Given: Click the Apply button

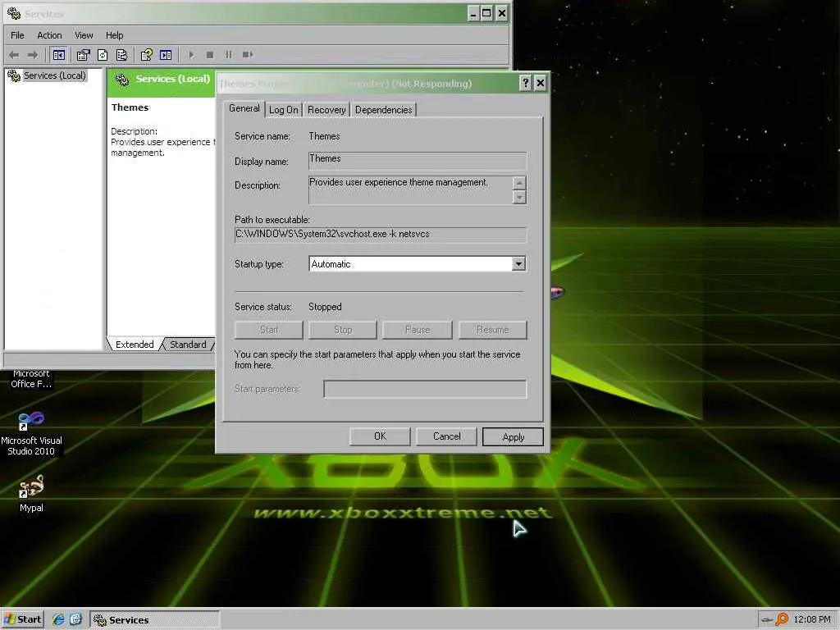Looking at the screenshot, I should pyautogui.click(x=513, y=437).
